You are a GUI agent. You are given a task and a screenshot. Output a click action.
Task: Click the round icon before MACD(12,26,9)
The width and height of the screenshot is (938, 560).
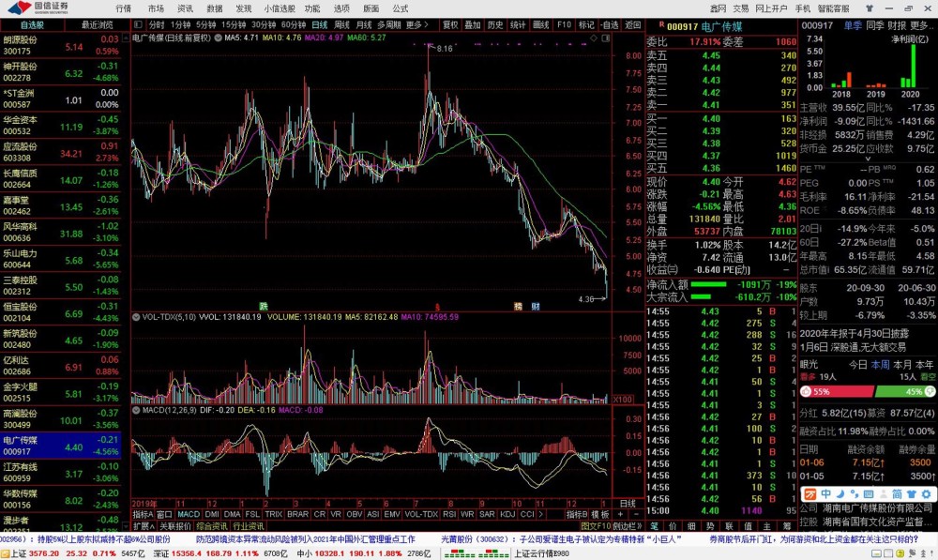pos(136,411)
